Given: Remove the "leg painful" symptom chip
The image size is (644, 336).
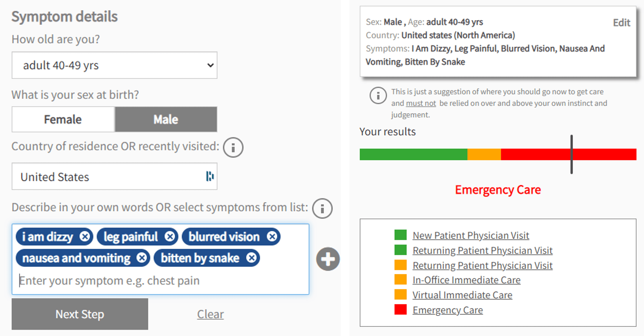Looking at the screenshot, I should click(170, 237).
